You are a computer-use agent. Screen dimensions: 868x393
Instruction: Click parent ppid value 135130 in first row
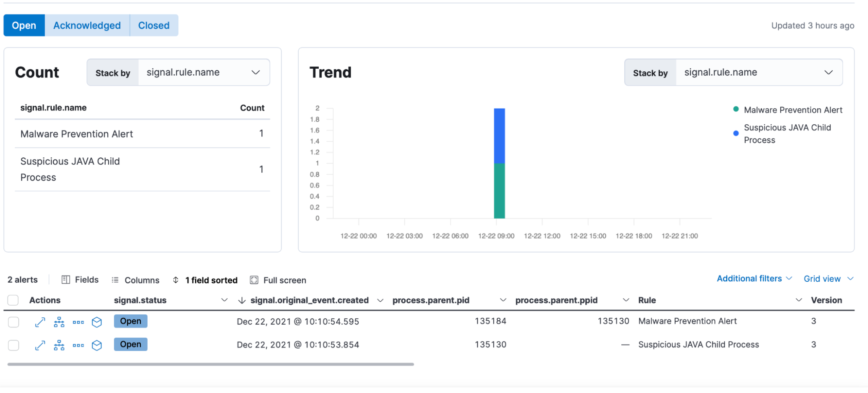tap(614, 321)
